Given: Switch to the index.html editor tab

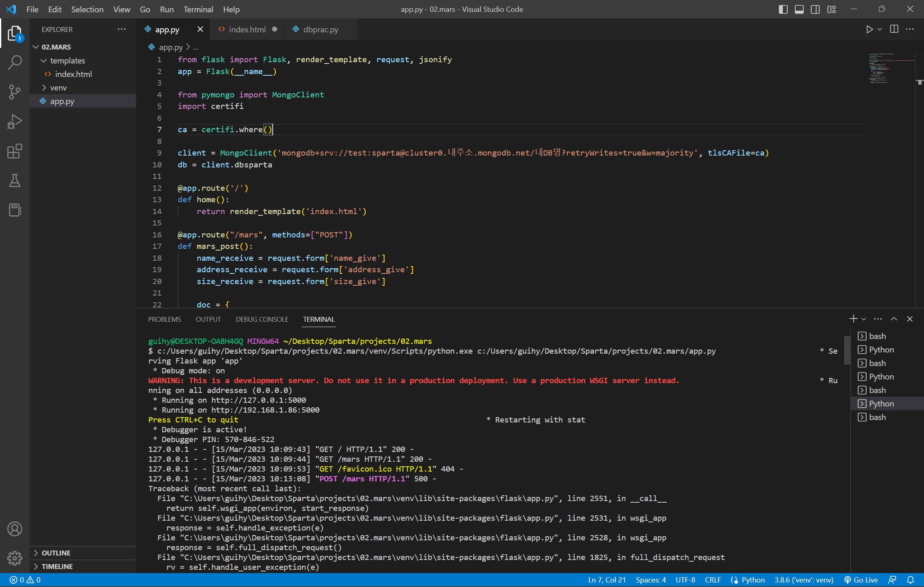Looking at the screenshot, I should click(247, 29).
